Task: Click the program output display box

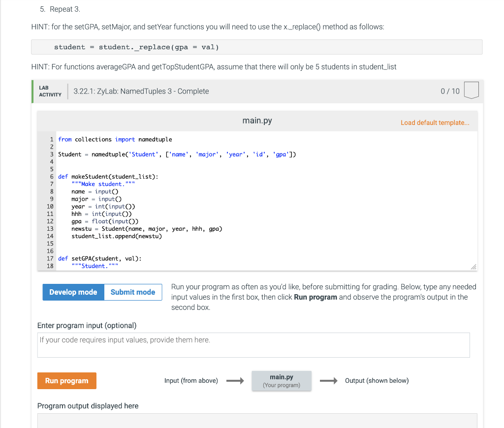Action: [257, 422]
